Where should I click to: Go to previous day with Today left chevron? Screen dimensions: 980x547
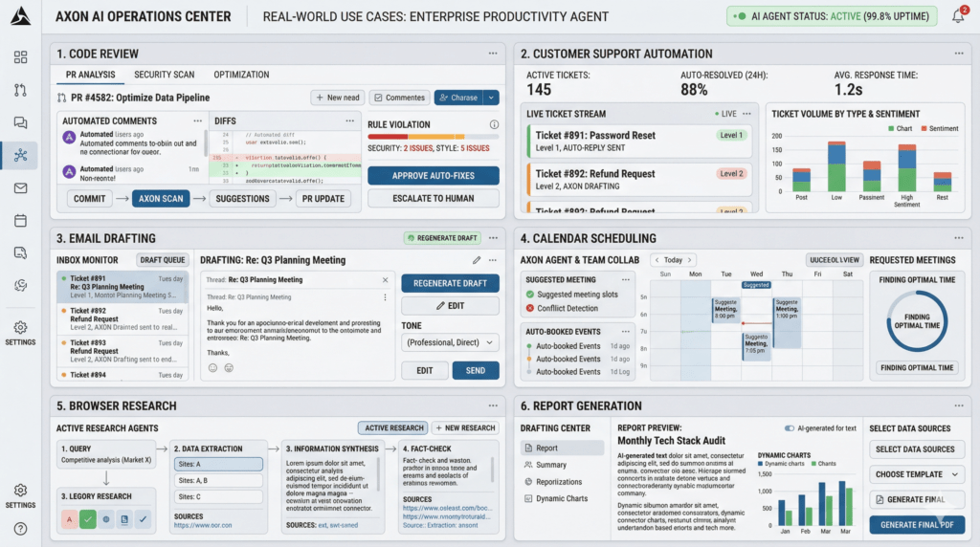[657, 260]
